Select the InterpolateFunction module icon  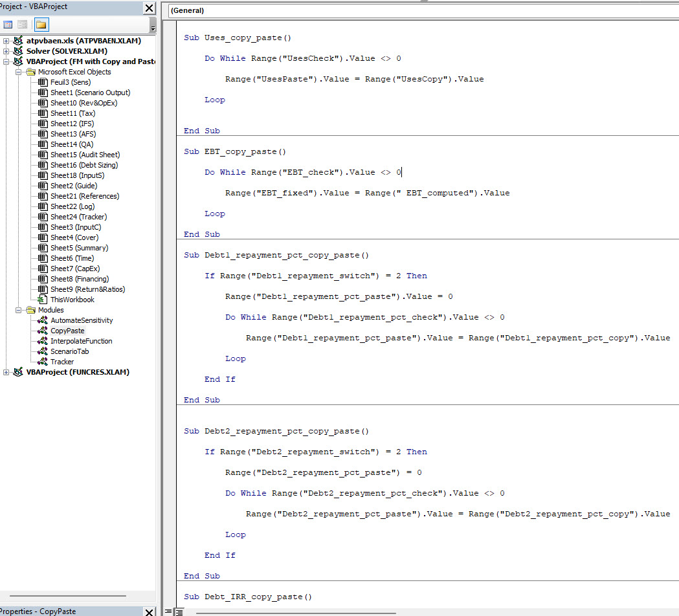(43, 341)
